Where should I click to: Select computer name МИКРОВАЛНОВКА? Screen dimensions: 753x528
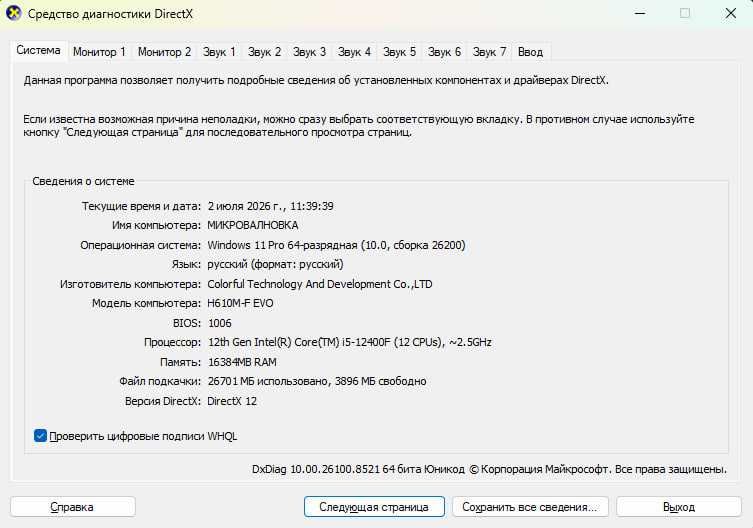(x=253, y=225)
